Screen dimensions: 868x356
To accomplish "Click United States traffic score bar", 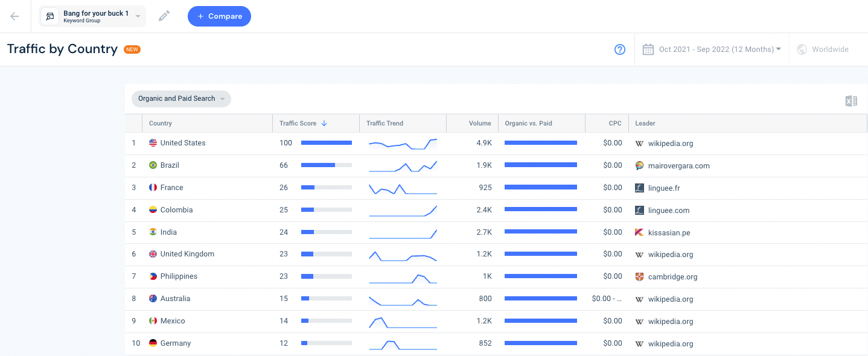I will pos(327,143).
